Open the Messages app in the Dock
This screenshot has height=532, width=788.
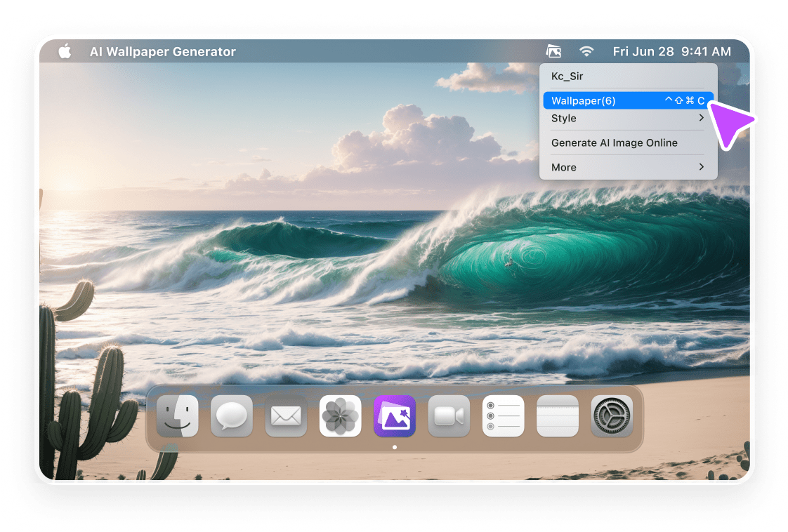click(231, 415)
